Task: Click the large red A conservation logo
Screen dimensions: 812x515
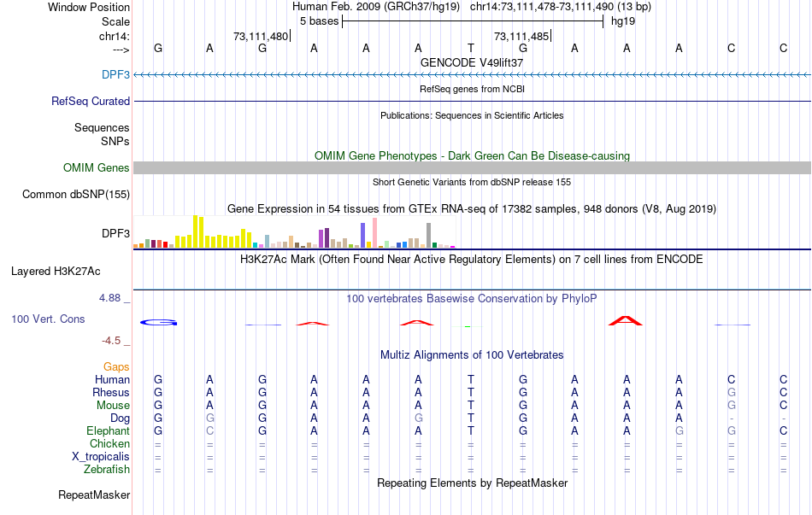Action: tap(626, 320)
